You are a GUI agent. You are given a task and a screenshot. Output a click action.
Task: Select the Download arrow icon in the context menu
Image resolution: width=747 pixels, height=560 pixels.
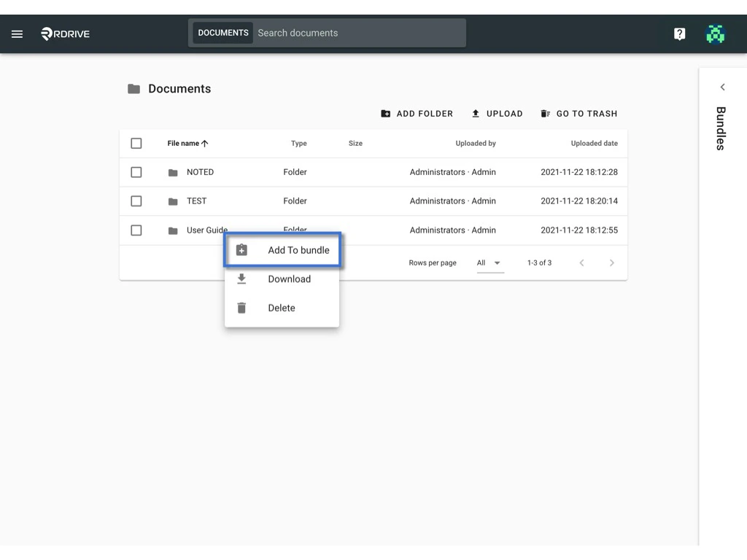click(241, 279)
